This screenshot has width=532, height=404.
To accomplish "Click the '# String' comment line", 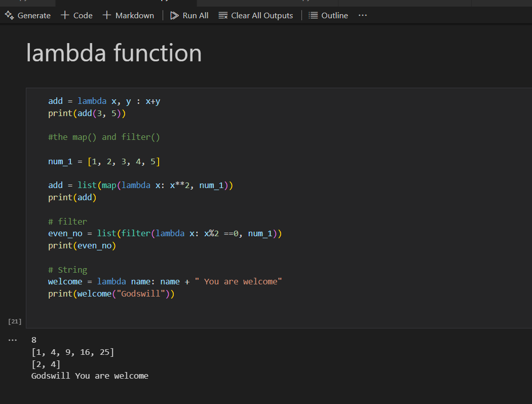I will (67, 270).
